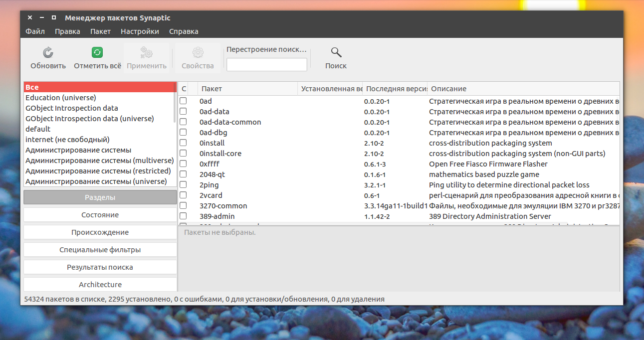The width and height of the screenshot is (644, 340).
Task: Open the Файл menu
Action: [35, 31]
